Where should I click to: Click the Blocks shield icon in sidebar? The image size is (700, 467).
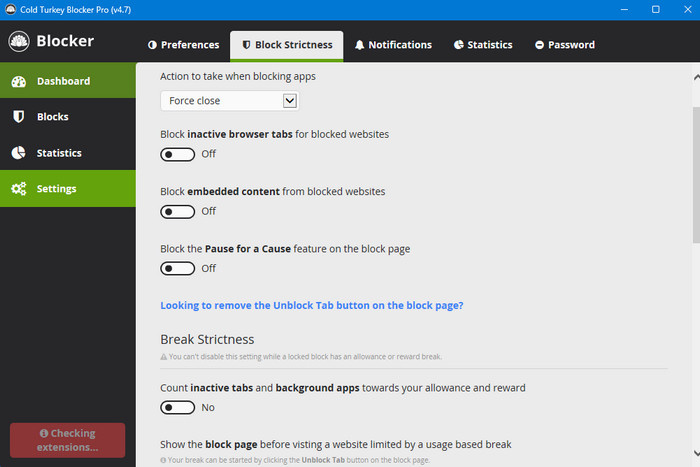(x=18, y=117)
